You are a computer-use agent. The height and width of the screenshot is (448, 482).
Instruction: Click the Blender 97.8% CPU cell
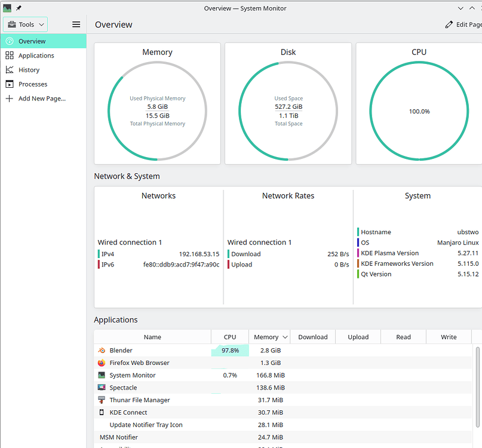230,350
